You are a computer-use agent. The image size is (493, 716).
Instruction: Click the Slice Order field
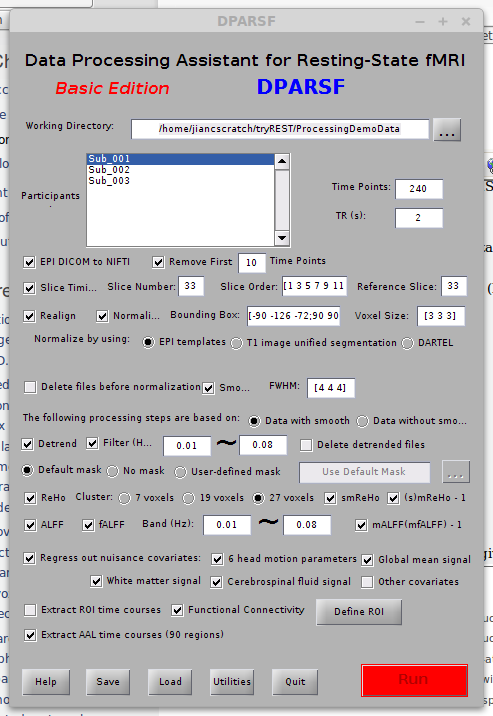click(314, 286)
